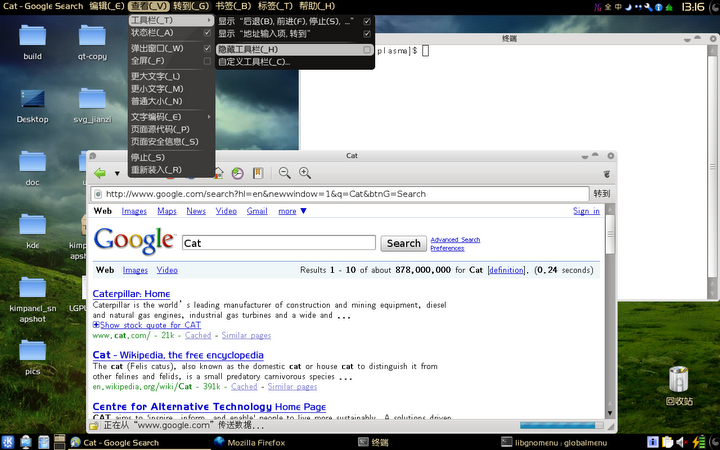The height and width of the screenshot is (450, 720).
Task: Toggle the 弹出窗口(_W) popup windows checkbox
Action: click(x=207, y=48)
